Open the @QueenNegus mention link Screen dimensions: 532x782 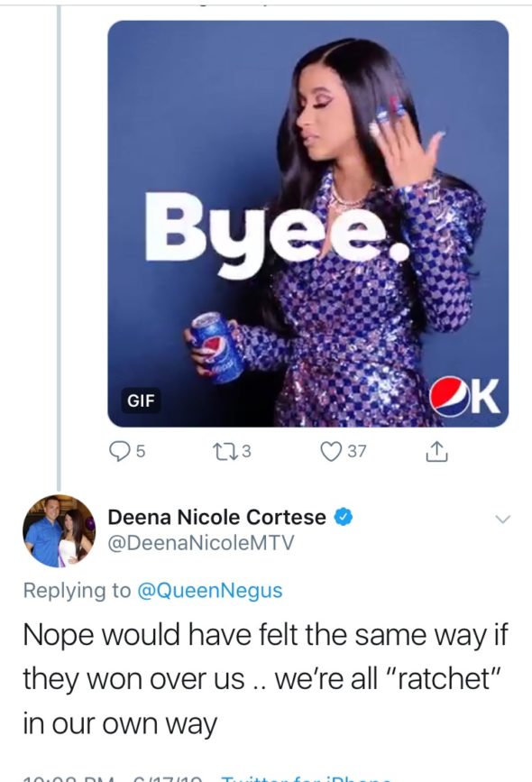pyautogui.click(x=209, y=591)
